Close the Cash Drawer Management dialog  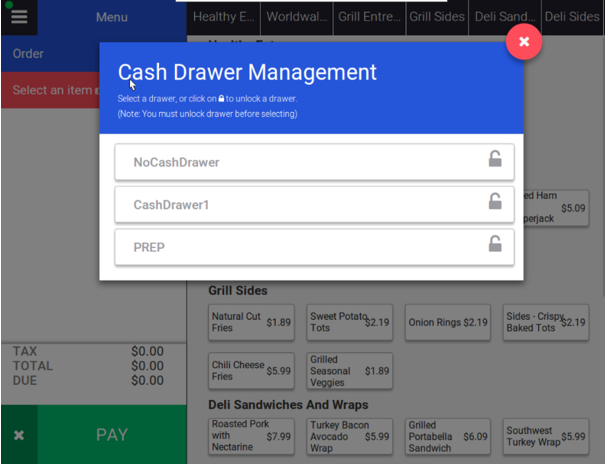[x=524, y=42]
